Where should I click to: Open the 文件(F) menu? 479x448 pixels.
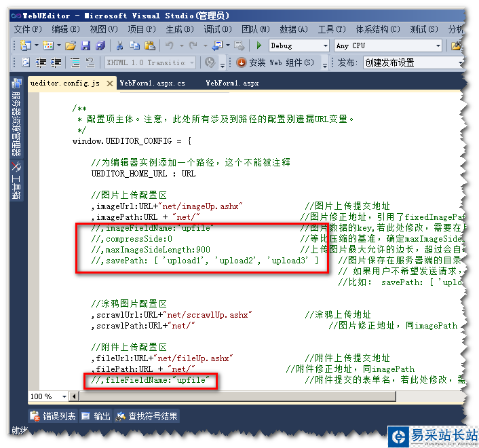28,29
